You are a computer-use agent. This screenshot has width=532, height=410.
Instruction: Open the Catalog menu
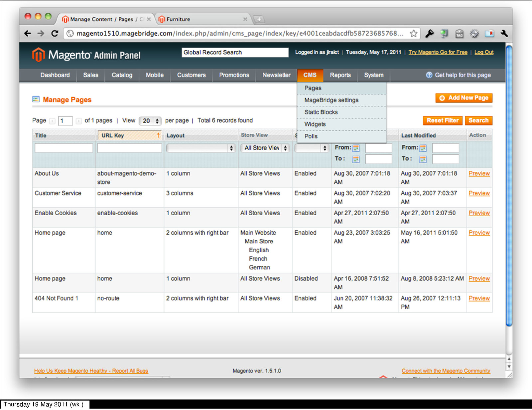[122, 75]
